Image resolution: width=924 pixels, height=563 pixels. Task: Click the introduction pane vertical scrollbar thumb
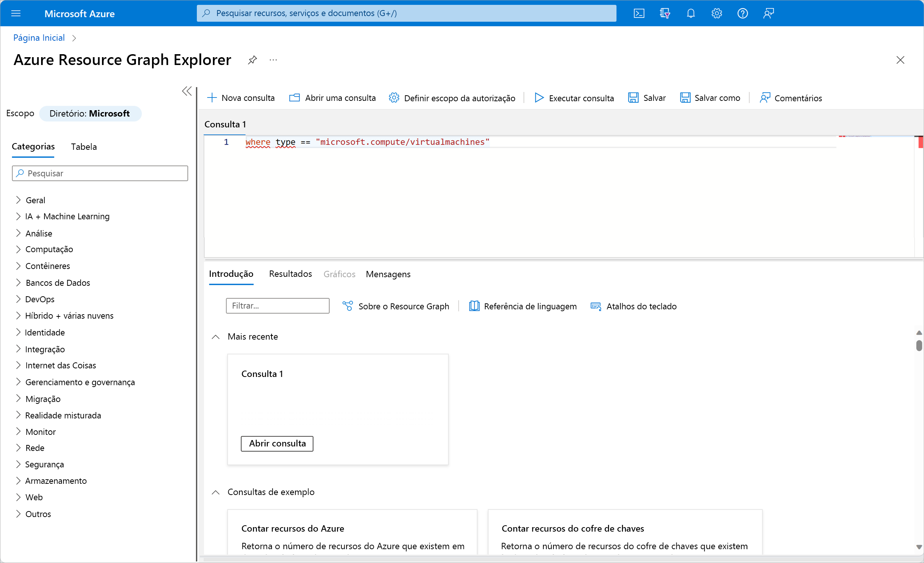pos(918,345)
